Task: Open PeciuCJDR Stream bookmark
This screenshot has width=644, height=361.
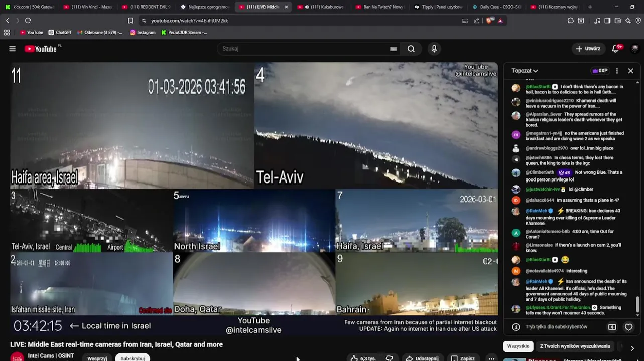Action: tap(184, 32)
